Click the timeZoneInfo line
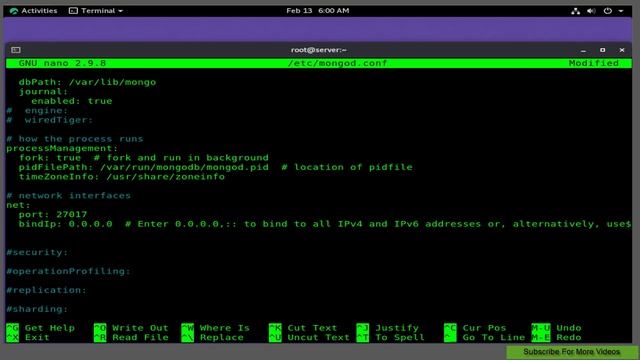The image size is (640, 360). (x=122, y=177)
